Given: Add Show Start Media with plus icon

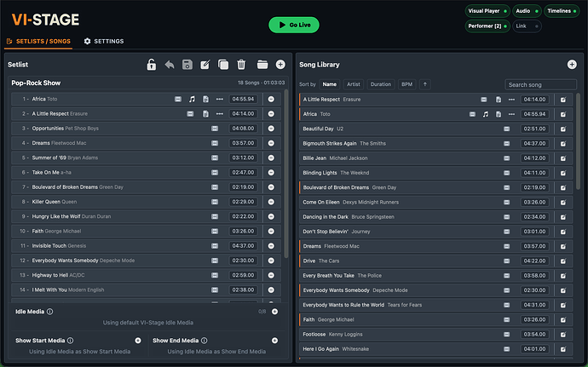Looking at the screenshot, I should click(x=138, y=341).
